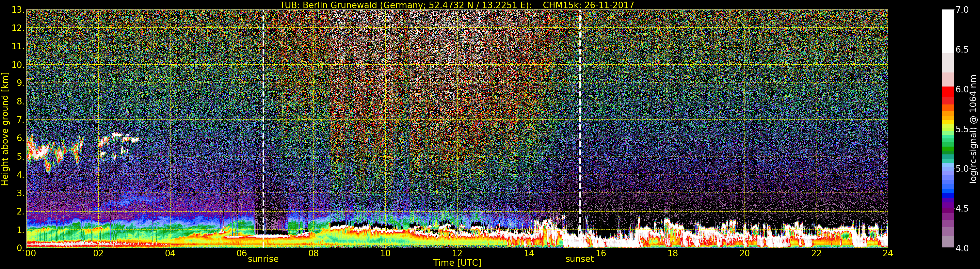Click height axis tick '7.'
Screen dimensions: 980x269
click(x=21, y=120)
